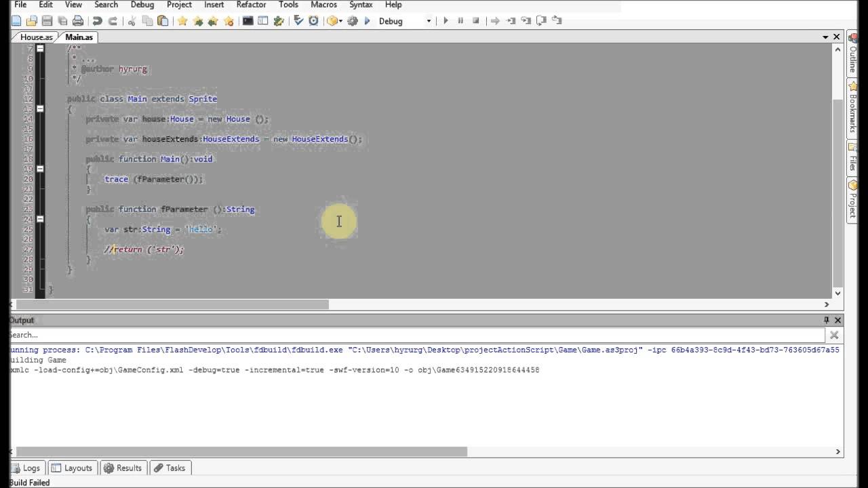Open the Files side panel

[852, 158]
